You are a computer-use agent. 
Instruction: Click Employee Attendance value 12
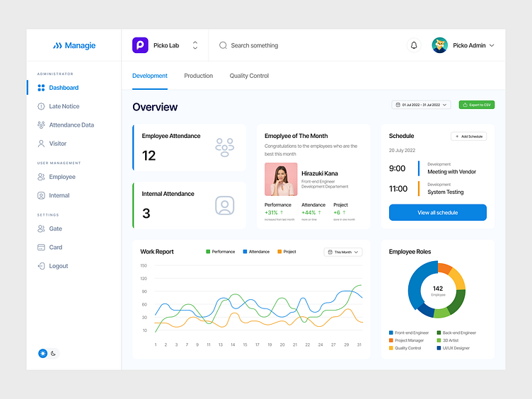149,156
